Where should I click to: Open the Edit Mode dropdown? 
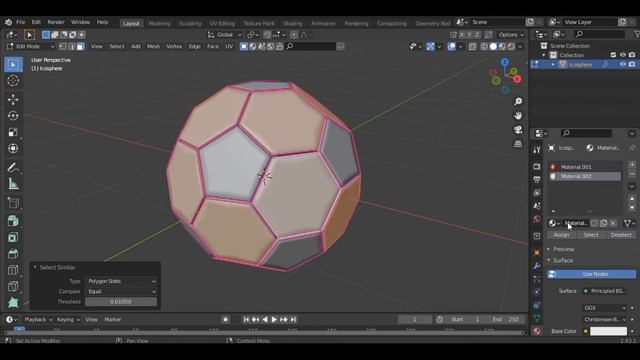pyautogui.click(x=30, y=47)
